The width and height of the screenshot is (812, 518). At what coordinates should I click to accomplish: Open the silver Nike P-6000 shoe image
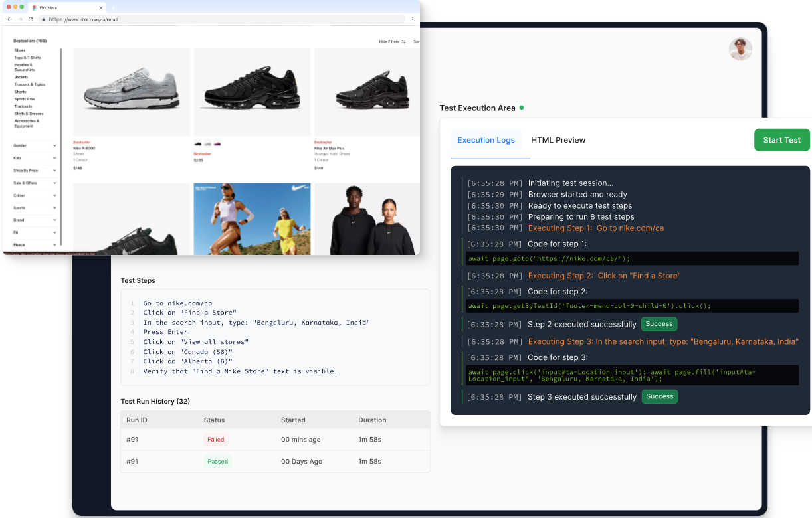coord(132,92)
